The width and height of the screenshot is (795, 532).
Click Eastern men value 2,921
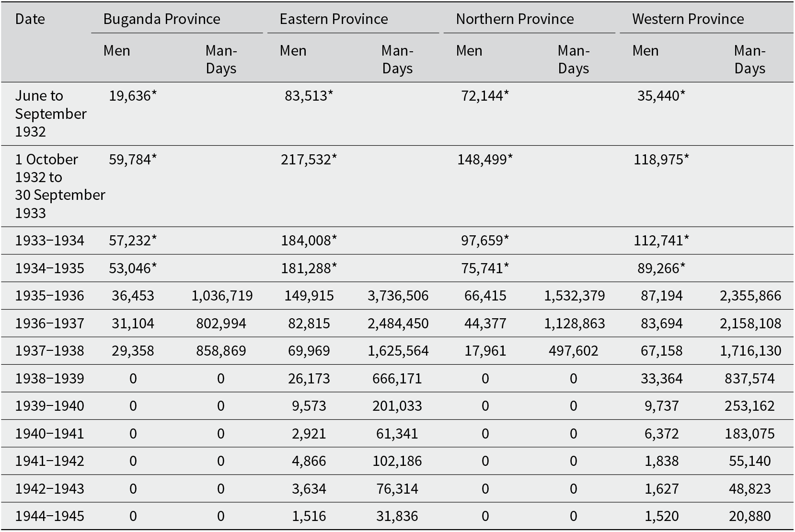[x=309, y=434]
